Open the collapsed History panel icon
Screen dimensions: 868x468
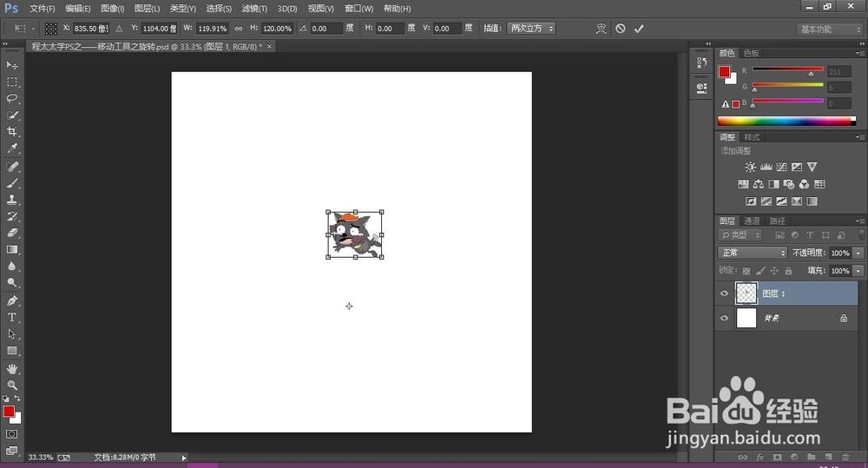pyautogui.click(x=701, y=63)
